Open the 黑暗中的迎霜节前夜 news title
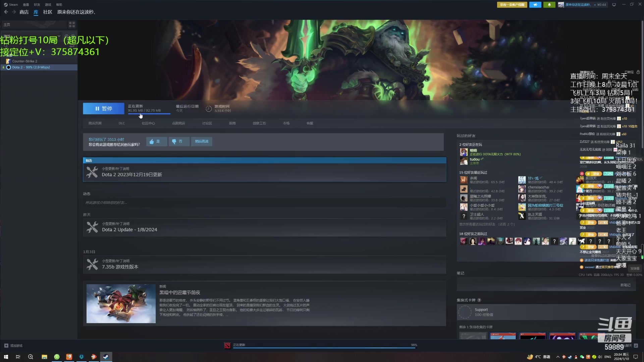 tap(180, 293)
